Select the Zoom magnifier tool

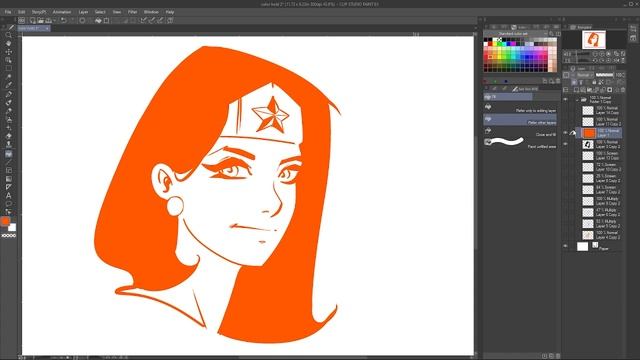(x=8, y=35)
